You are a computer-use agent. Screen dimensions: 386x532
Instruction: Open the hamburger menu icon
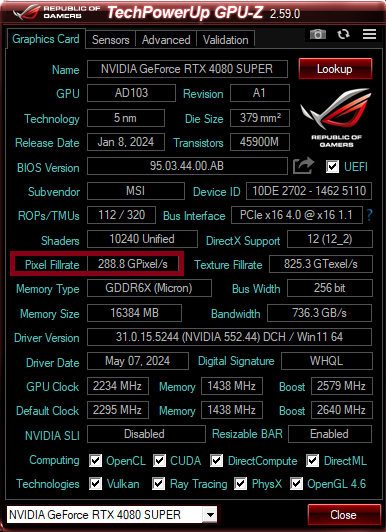(x=369, y=34)
